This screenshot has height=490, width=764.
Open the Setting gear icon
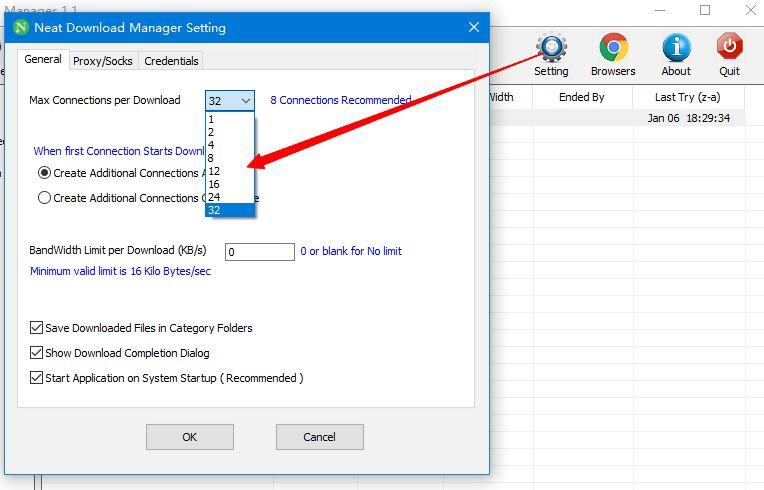[552, 47]
